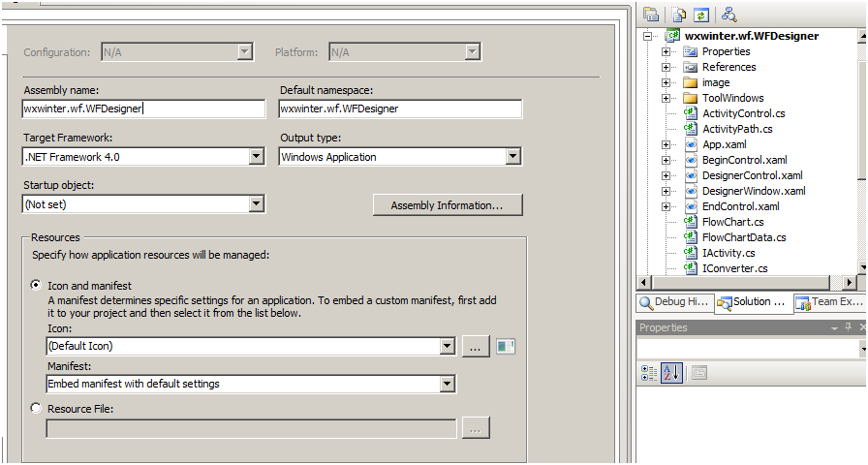Click the References node icon in the tree
Screen dimensions: 868x465
pos(690,67)
